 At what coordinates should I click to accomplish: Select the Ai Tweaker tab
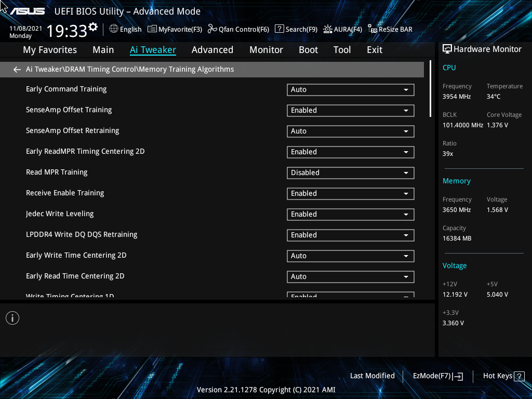point(153,50)
